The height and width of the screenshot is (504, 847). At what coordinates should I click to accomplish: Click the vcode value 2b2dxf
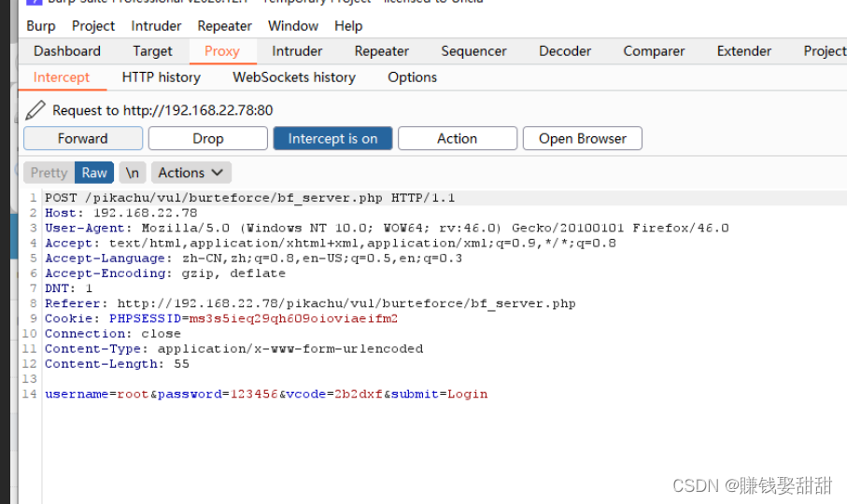359,395
